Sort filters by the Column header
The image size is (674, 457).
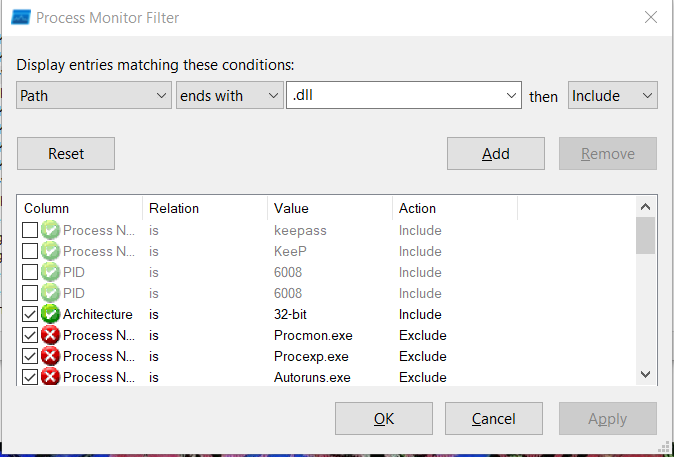80,208
